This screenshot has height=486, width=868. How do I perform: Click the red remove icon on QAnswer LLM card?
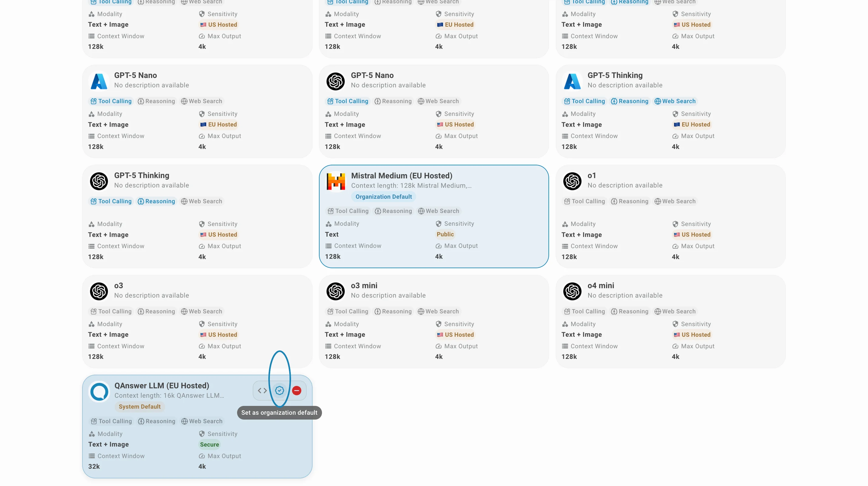pos(297,390)
